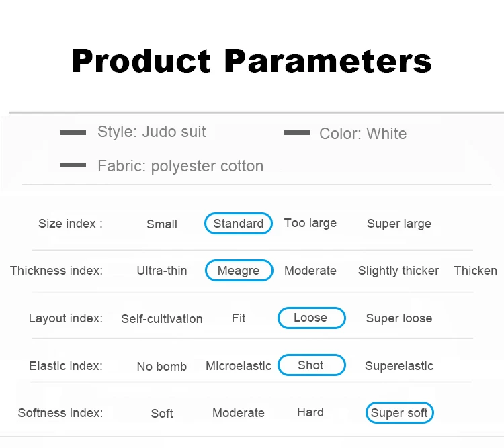Select the Loose layout option
Screen dimensions: 504x448
(x=311, y=318)
